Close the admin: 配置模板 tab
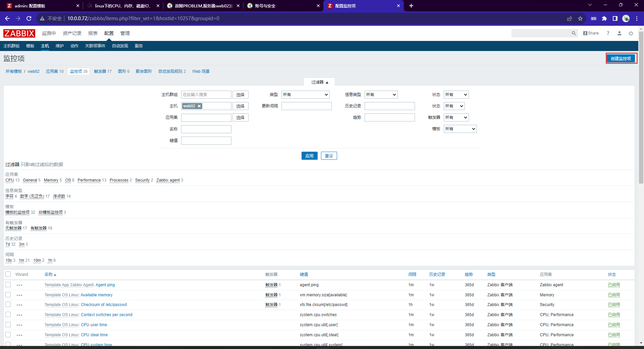The image size is (644, 349). 78,6
